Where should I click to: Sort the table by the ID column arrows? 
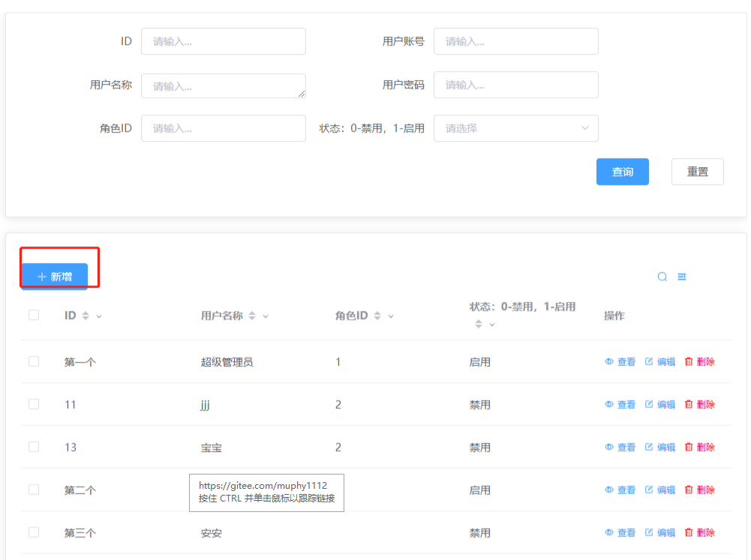86,316
